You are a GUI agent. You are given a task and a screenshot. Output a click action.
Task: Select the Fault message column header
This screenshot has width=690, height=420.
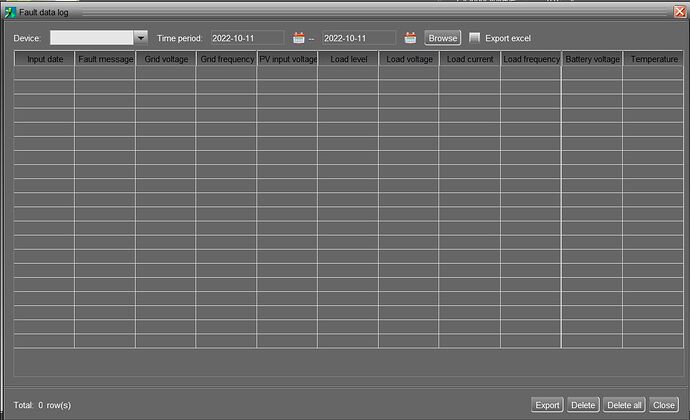pyautogui.click(x=105, y=59)
